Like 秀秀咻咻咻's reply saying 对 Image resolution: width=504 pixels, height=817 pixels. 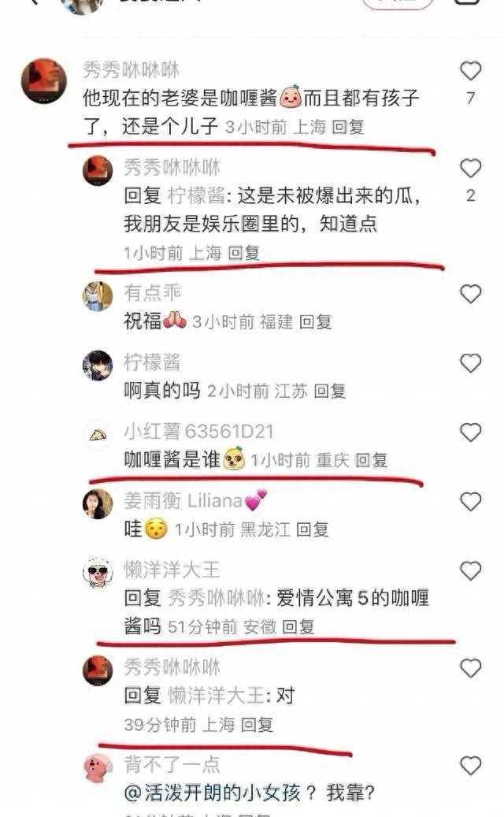click(x=470, y=669)
